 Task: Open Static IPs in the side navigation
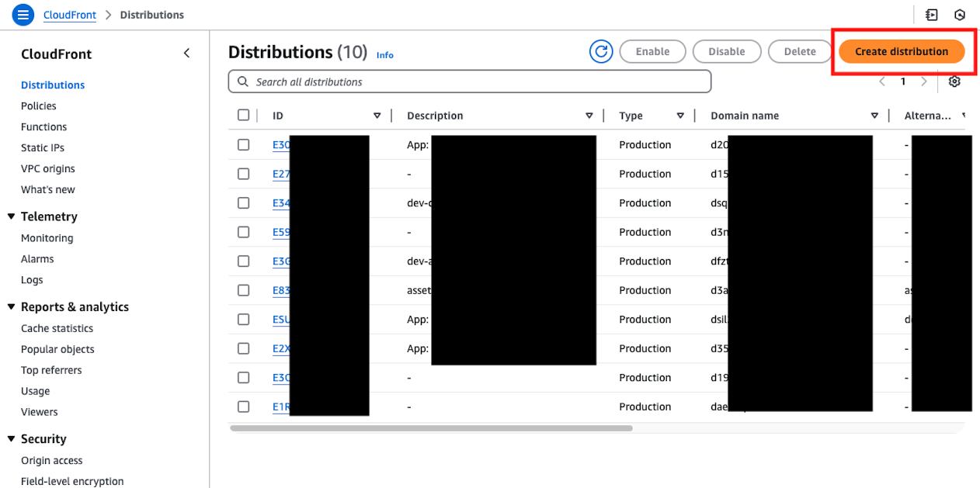pos(43,148)
